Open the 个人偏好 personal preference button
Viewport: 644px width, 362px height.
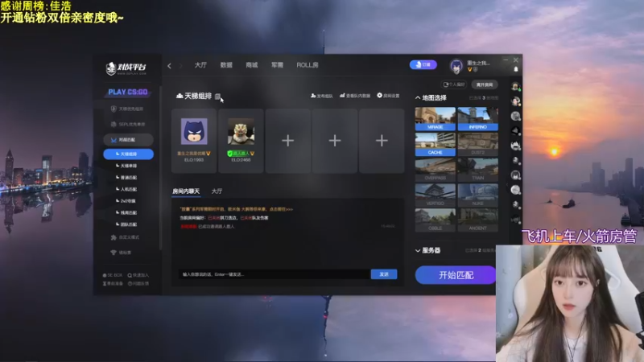(454, 84)
